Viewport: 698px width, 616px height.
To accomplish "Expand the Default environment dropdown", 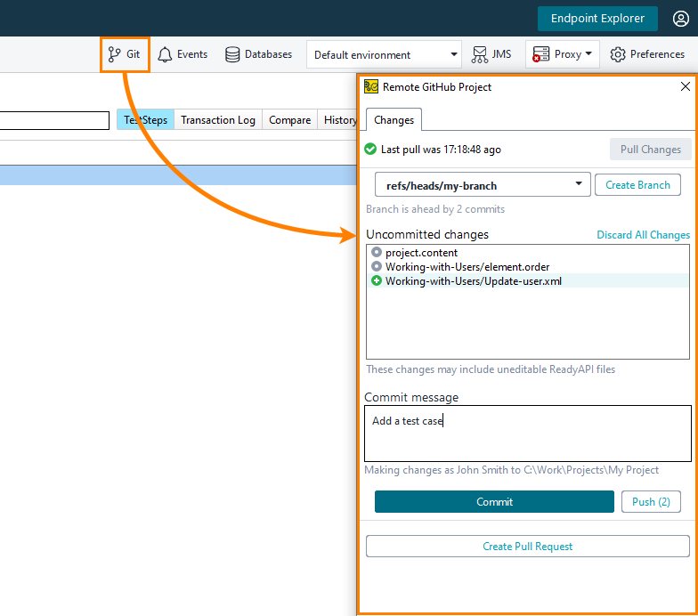I will point(453,55).
